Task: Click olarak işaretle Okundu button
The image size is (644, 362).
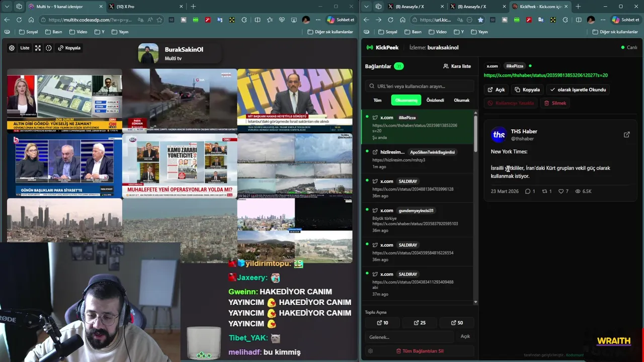Action: click(x=578, y=89)
